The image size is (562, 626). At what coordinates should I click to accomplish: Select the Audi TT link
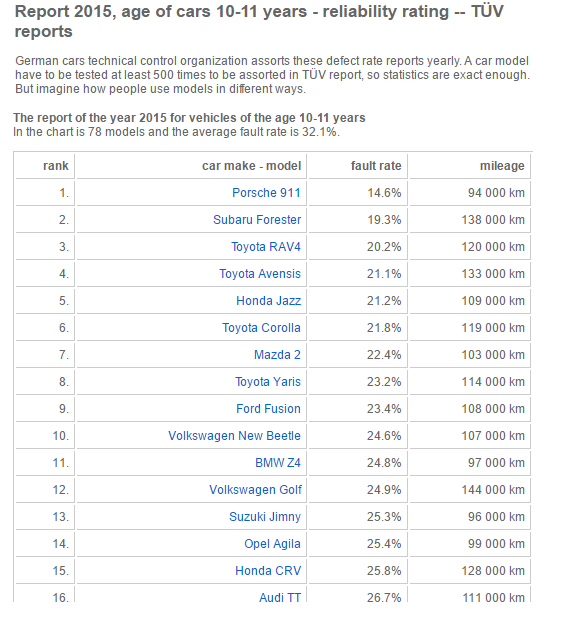coord(280,597)
